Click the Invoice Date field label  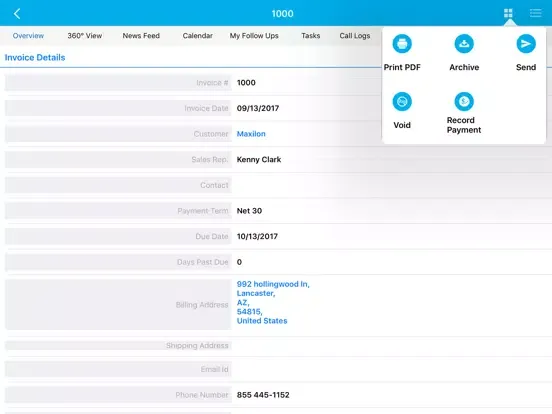206,108
